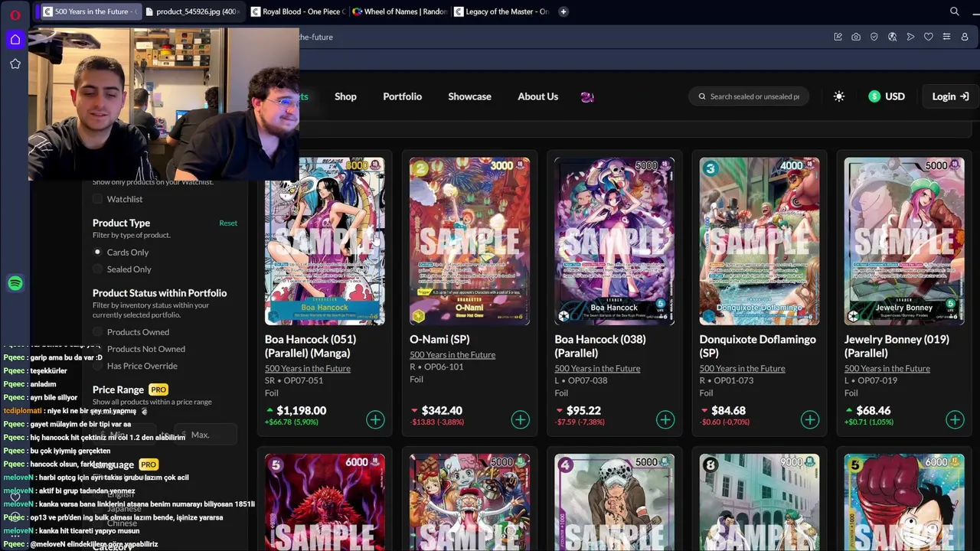Open the About Us navigation item

(537, 96)
